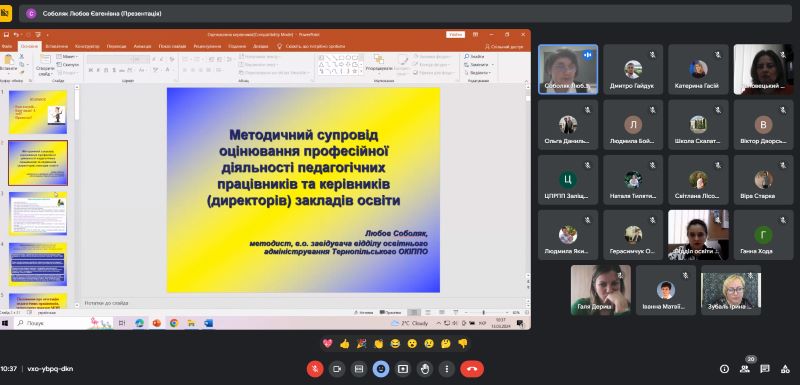800x385 pixels.
Task: Open Word from the shared taskbar
Action: 208,323
